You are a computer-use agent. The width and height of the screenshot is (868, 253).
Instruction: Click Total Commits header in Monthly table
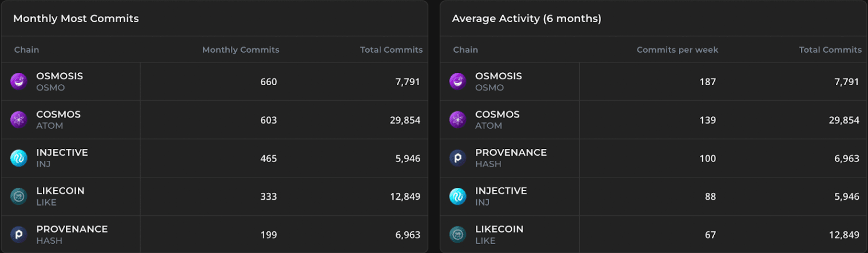point(391,50)
